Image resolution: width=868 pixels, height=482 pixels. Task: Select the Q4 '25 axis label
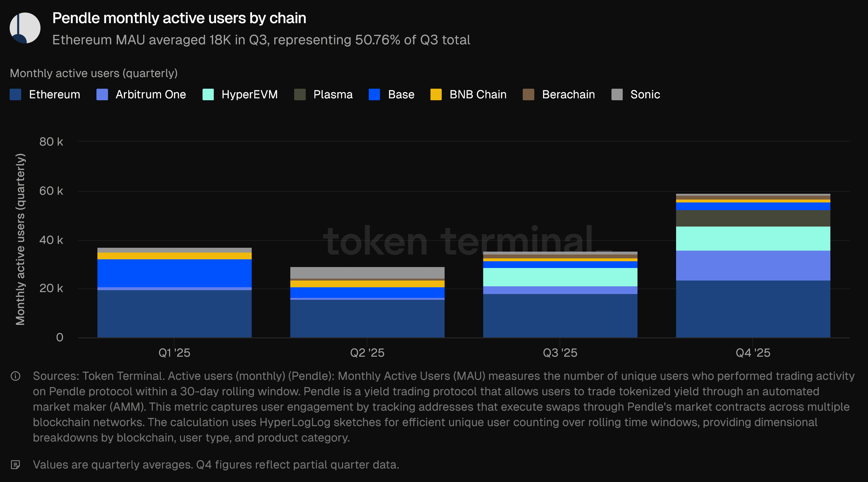tap(753, 353)
